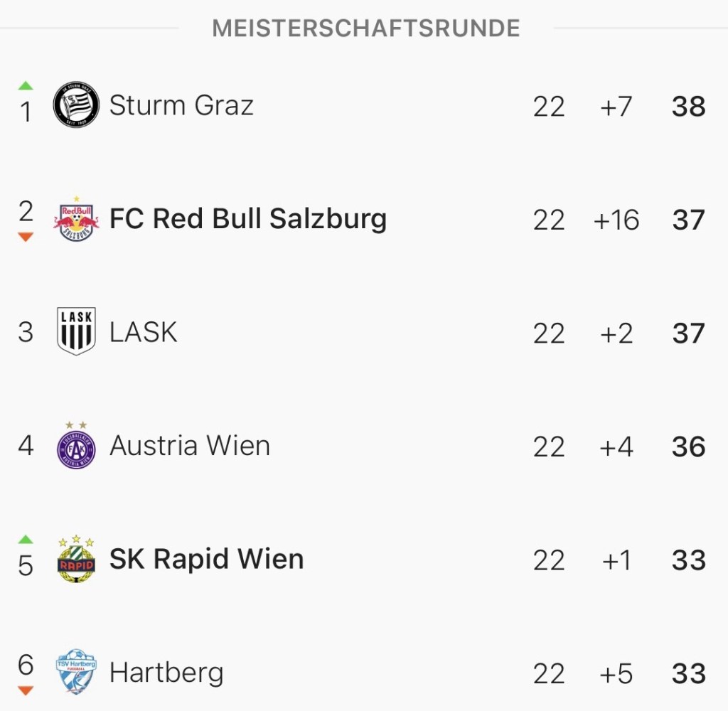Click green up arrow above position 5
The width and height of the screenshot is (728, 711).
26,540
